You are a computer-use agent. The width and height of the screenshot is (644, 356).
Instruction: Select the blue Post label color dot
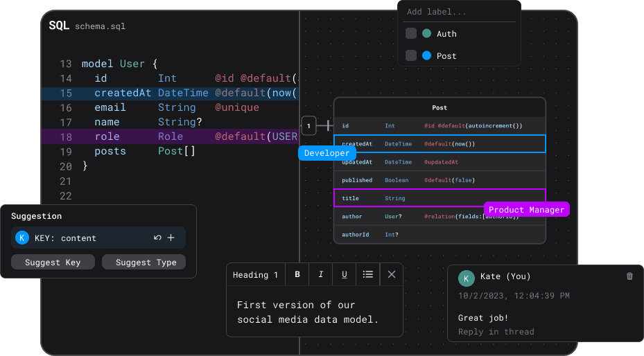(x=427, y=55)
